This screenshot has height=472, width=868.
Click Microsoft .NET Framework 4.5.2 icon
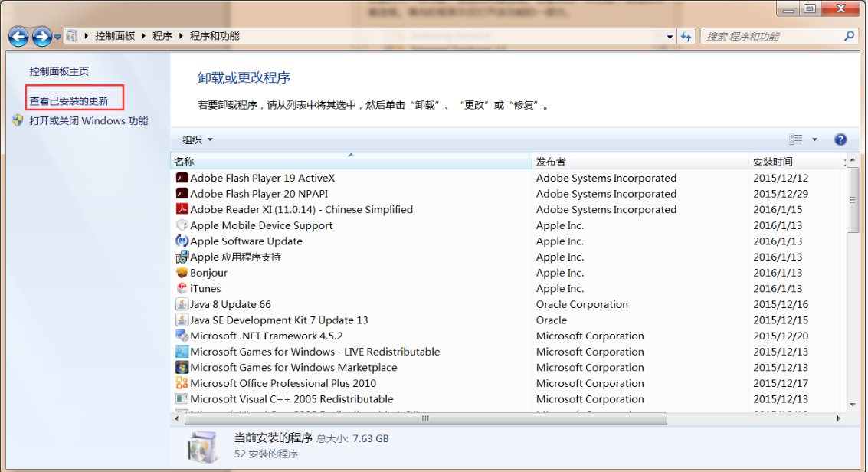pos(182,336)
